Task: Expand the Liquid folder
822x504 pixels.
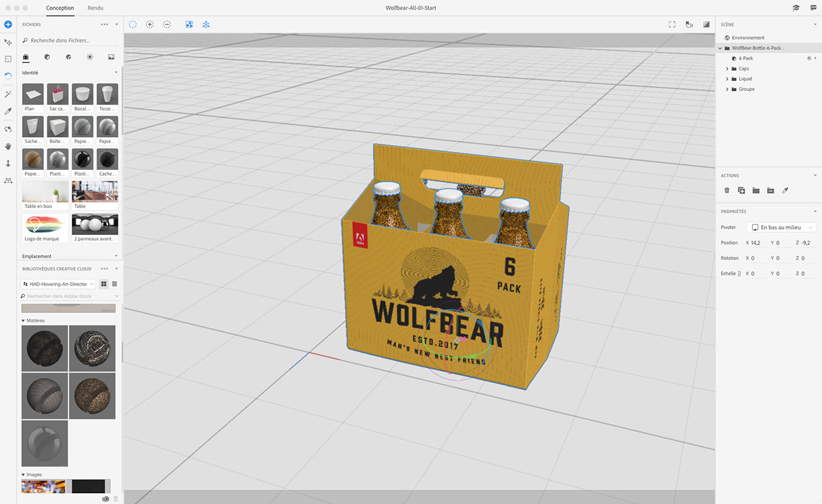Action: tap(727, 79)
